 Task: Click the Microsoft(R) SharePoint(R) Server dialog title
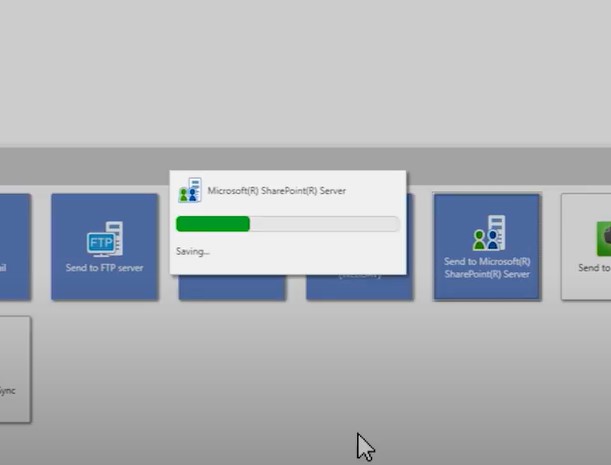click(x=277, y=190)
